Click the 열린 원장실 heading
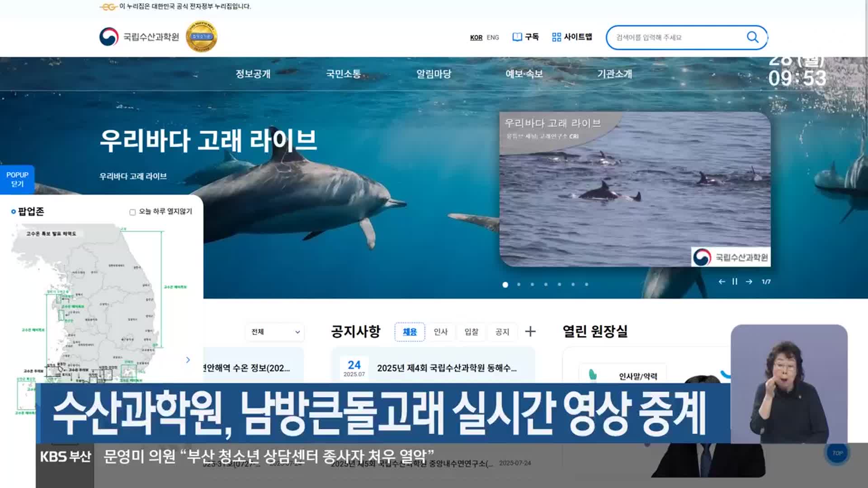Image resolution: width=868 pixels, height=488 pixels. [595, 331]
